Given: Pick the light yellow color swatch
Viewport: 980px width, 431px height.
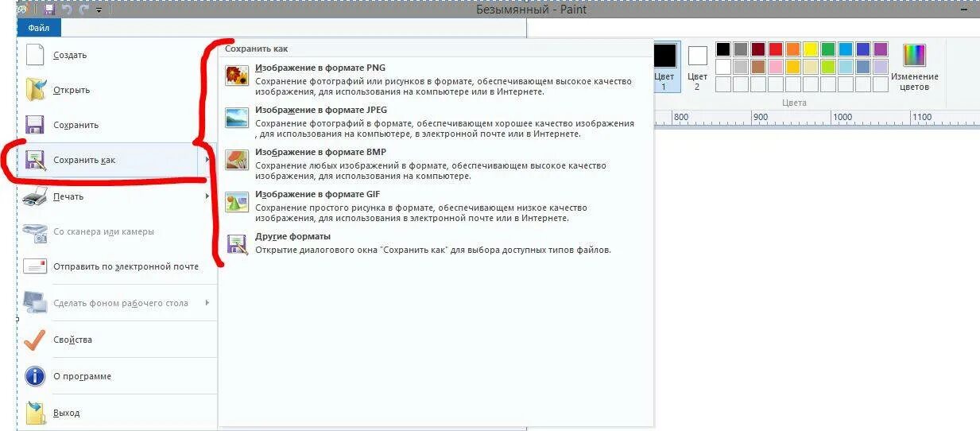Looking at the screenshot, I should [811, 67].
